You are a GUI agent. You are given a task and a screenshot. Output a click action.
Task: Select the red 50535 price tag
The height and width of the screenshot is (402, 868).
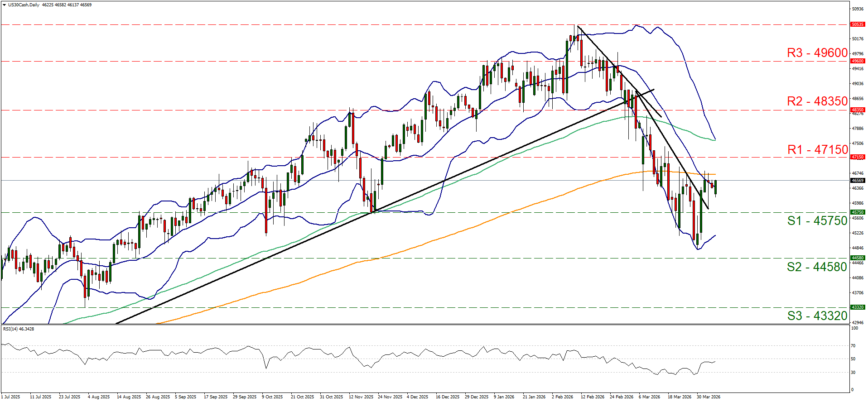coord(858,24)
